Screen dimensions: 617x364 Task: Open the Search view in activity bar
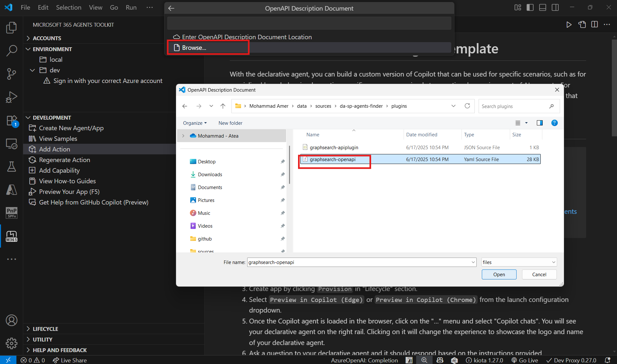[12, 50]
